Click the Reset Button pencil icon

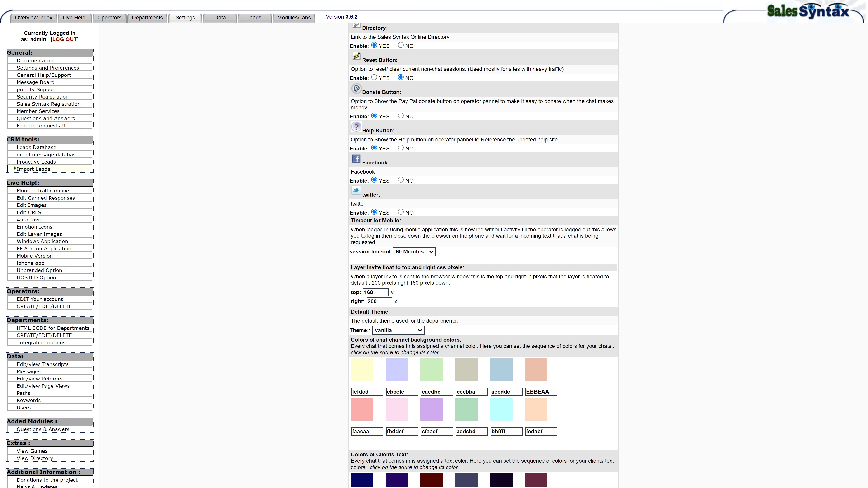[356, 56]
